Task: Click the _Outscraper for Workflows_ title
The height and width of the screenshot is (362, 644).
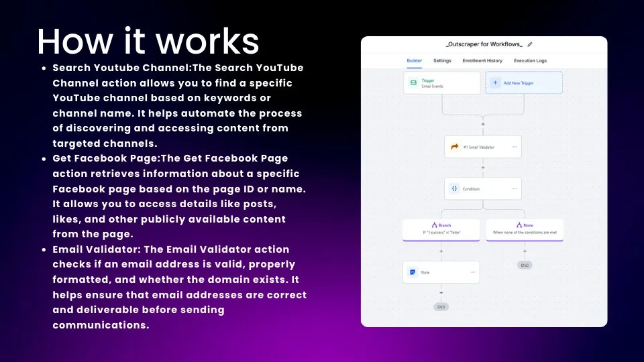Action: click(484, 44)
